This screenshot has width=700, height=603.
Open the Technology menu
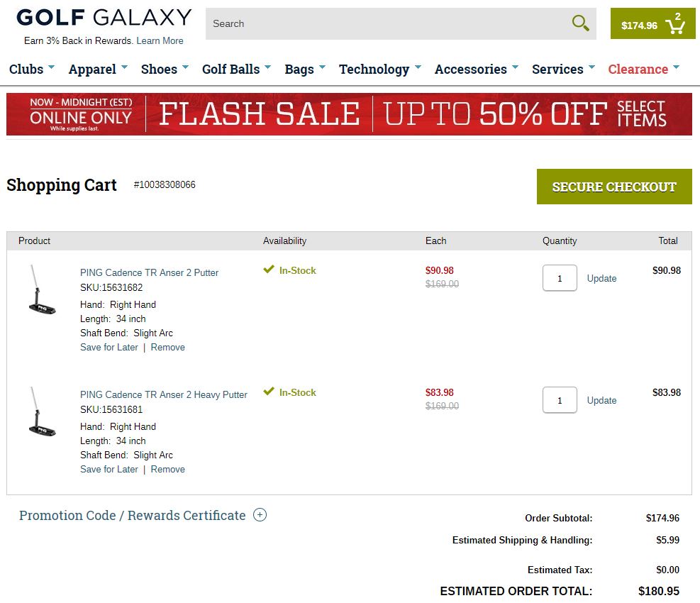pyautogui.click(x=379, y=69)
